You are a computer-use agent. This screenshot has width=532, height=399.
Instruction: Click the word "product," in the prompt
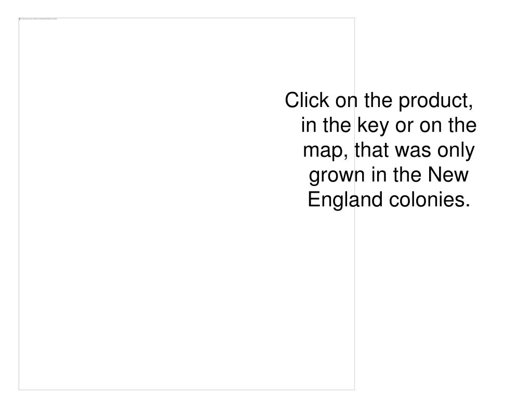point(436,101)
